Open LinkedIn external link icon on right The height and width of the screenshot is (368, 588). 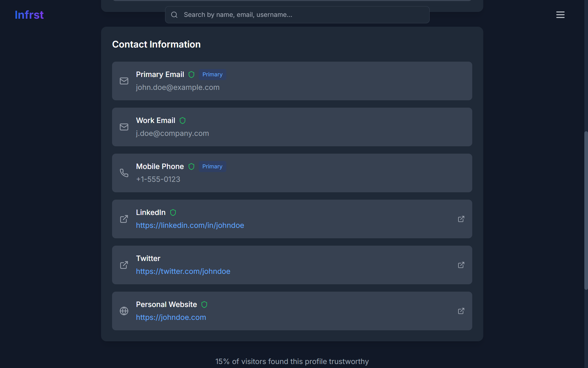[x=461, y=219]
